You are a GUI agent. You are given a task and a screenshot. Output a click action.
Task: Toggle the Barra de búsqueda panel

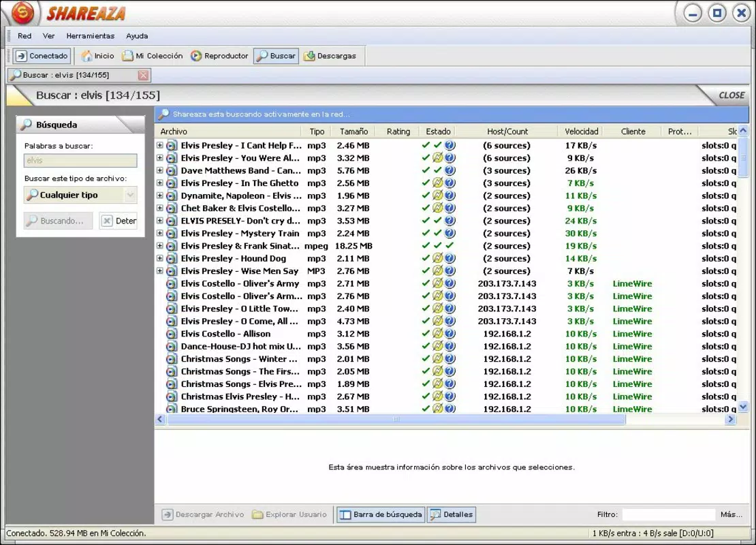(381, 514)
